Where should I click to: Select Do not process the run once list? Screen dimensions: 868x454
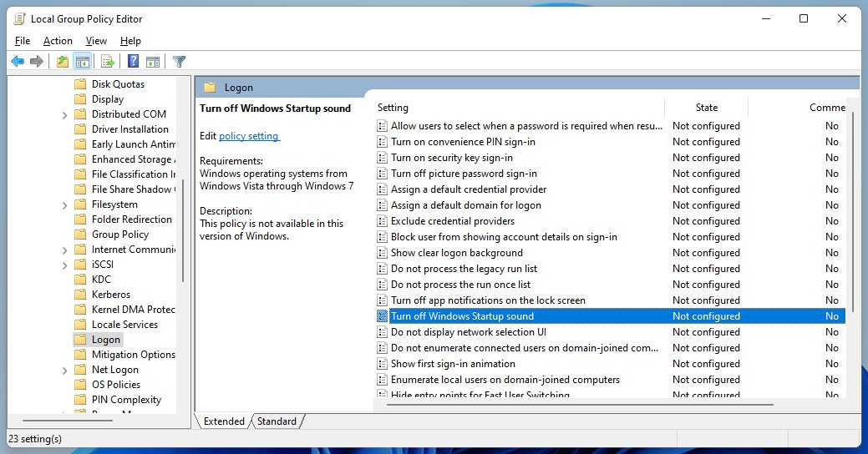tap(460, 285)
